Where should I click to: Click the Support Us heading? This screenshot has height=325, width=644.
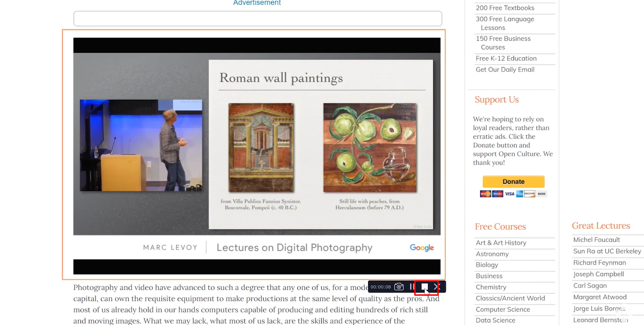497,100
